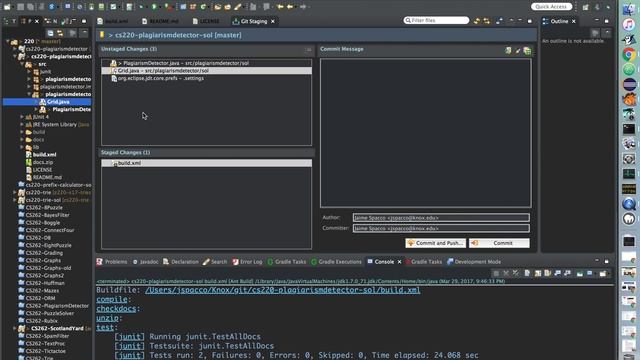
Task: Select README.md in Package Explorer
Action: (47, 177)
